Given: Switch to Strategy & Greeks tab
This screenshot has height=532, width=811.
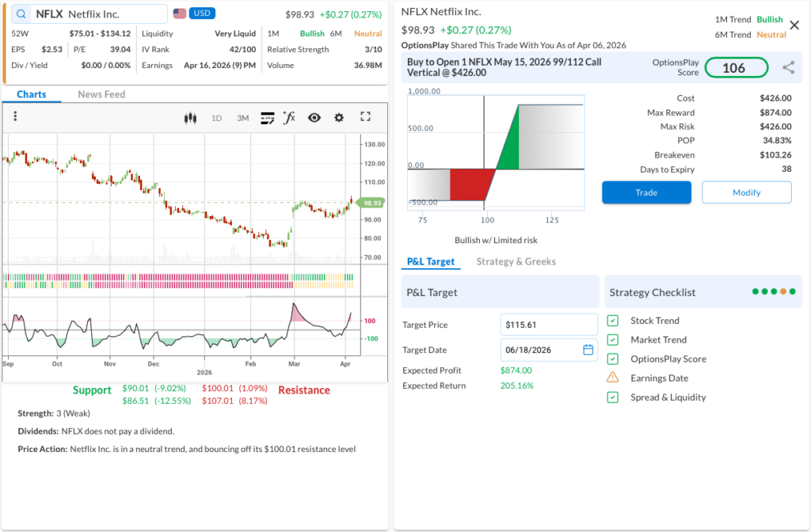Looking at the screenshot, I should [516, 262].
